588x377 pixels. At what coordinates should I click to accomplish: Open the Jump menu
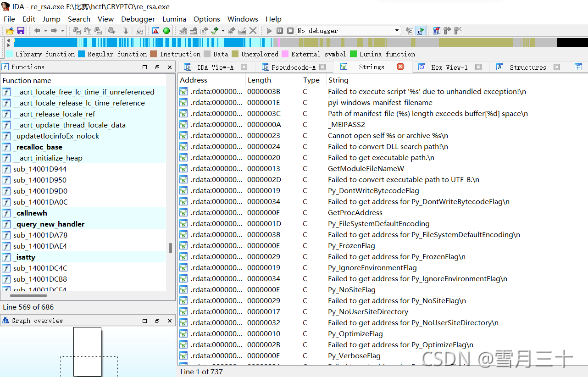pos(51,19)
